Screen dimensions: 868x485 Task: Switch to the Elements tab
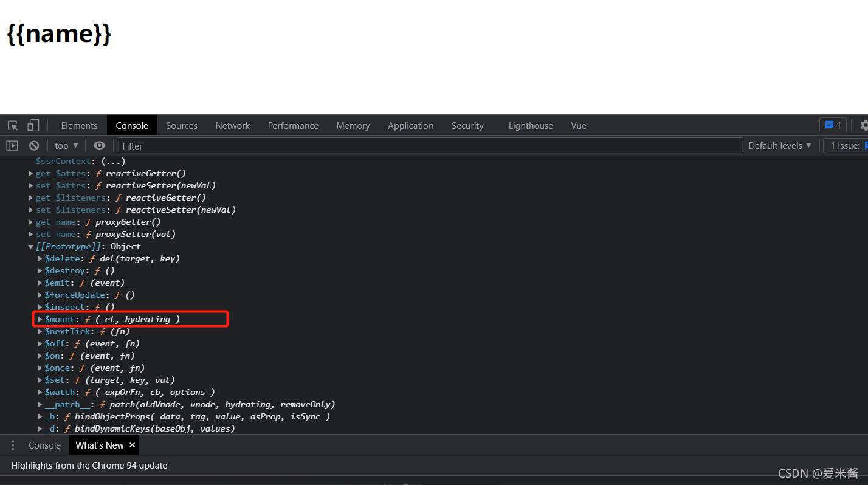[x=79, y=126]
